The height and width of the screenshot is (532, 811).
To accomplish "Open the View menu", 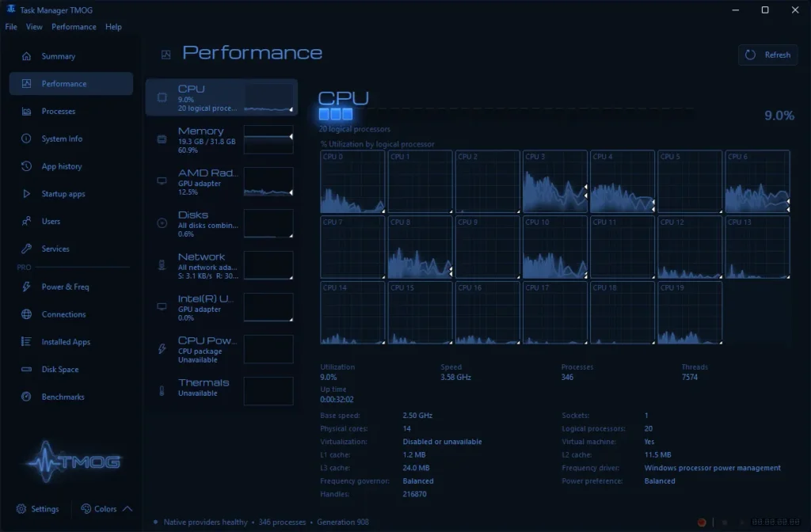I will coord(34,27).
